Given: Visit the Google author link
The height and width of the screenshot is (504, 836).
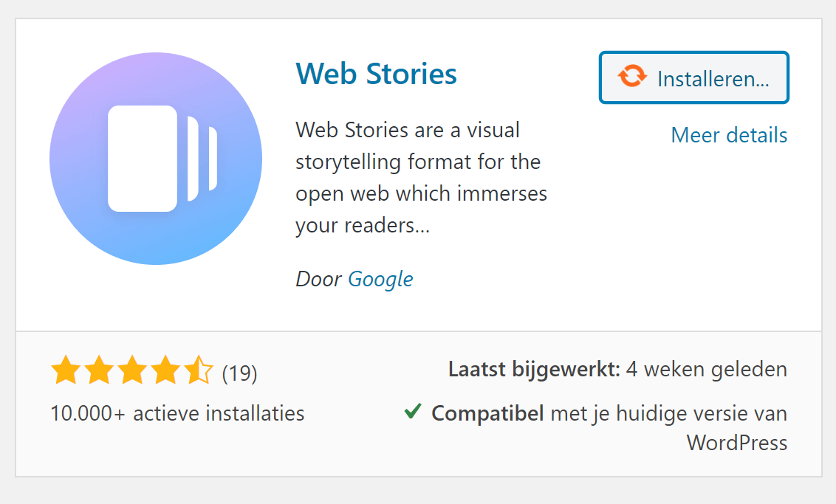Looking at the screenshot, I should (380, 279).
